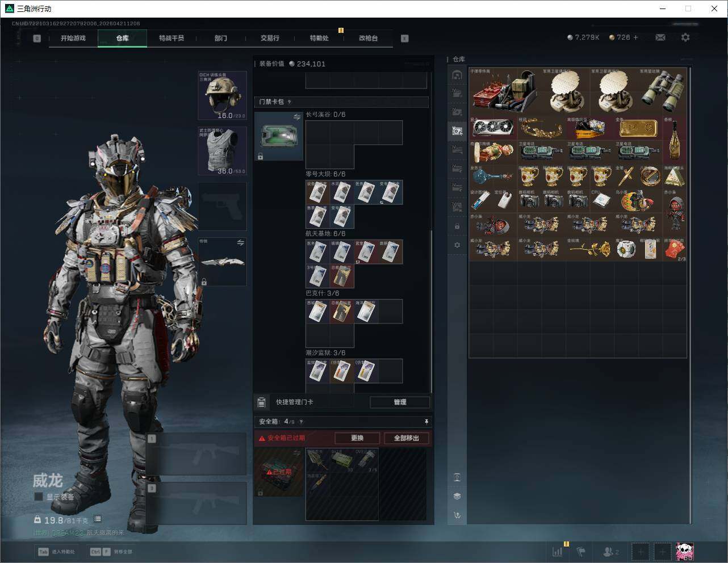Open the gear icon in warehouse sidebar
The height and width of the screenshot is (563, 728).
click(x=457, y=245)
